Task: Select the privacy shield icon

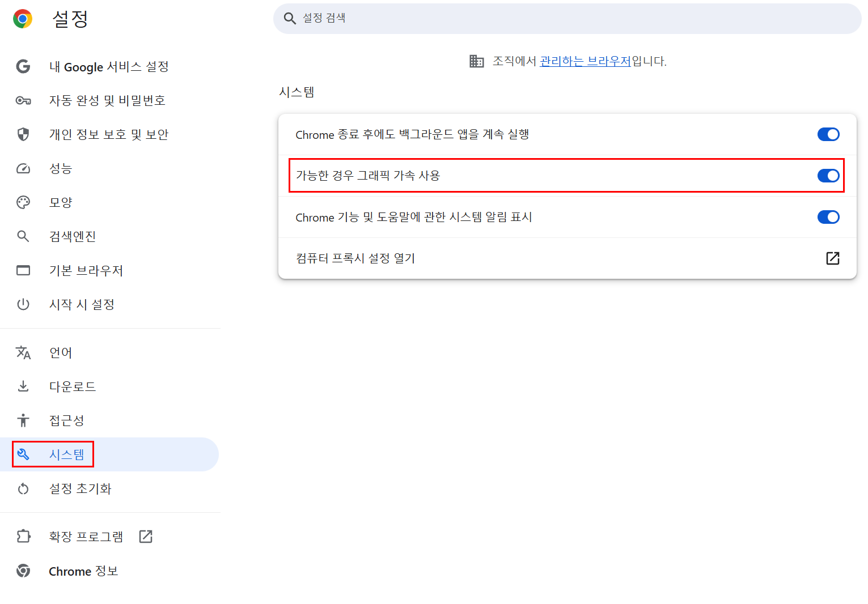Action: pos(23,134)
